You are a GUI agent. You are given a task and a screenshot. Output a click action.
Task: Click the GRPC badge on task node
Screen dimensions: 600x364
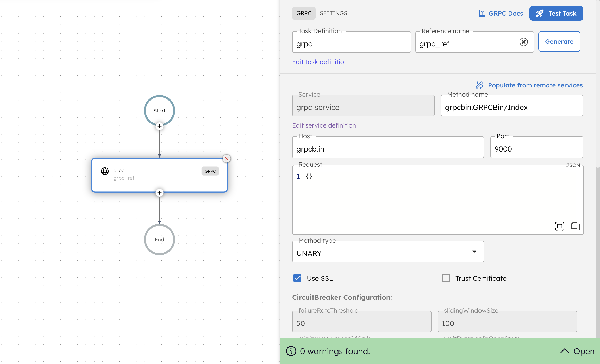(210, 171)
